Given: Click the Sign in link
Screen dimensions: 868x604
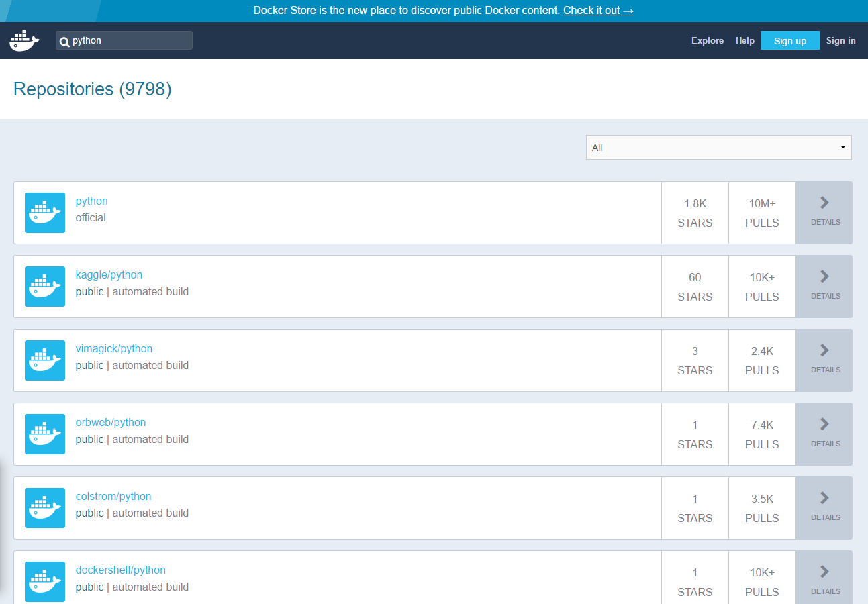Looking at the screenshot, I should [841, 41].
